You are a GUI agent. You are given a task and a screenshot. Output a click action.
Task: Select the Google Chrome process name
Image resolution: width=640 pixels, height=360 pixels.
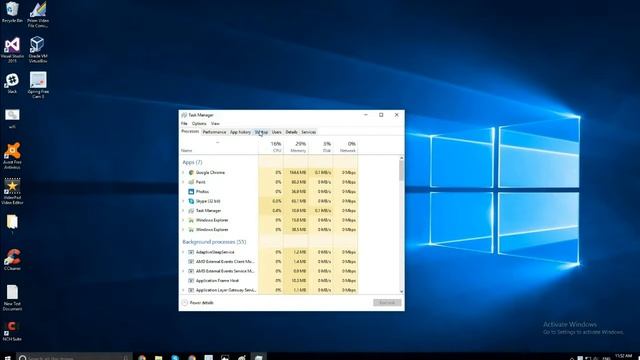click(x=211, y=173)
